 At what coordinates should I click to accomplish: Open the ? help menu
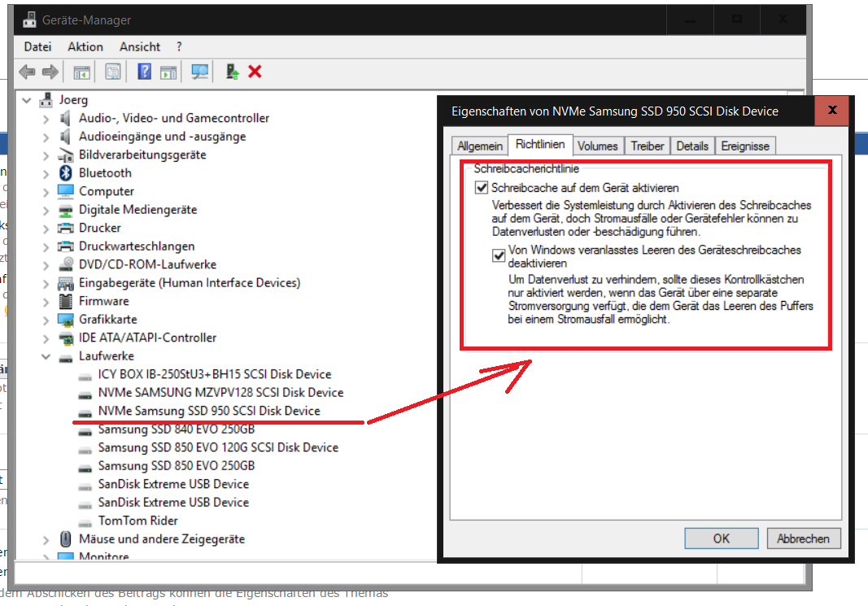[x=179, y=47]
